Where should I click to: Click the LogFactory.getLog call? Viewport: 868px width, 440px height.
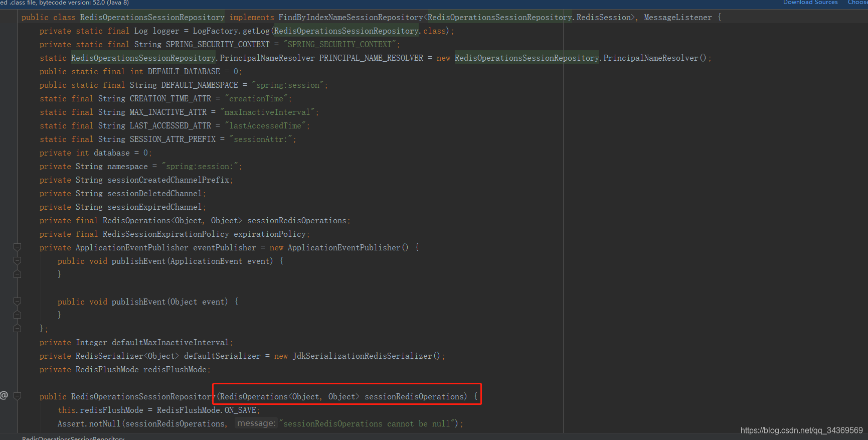231,31
